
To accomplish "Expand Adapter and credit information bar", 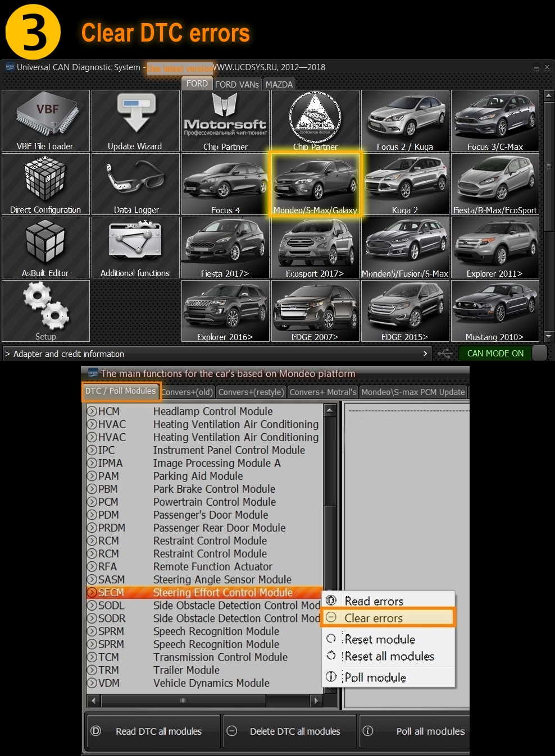I will [x=217, y=354].
